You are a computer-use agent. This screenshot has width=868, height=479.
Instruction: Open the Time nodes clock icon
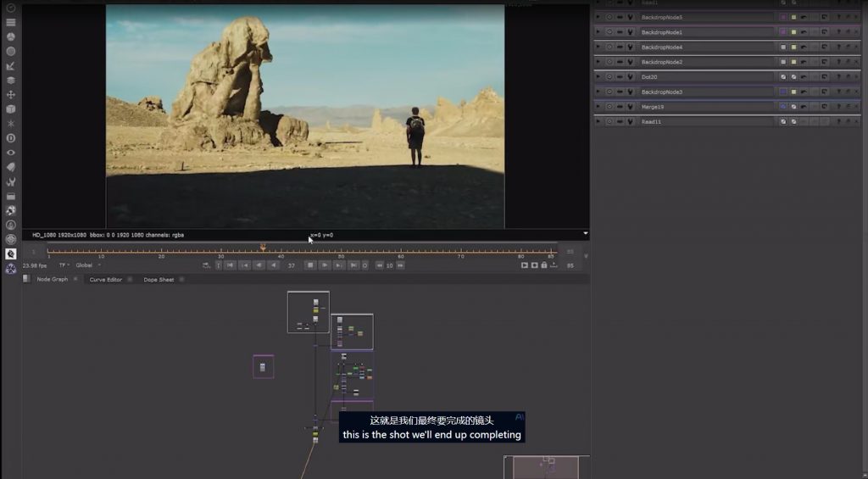tap(10, 8)
